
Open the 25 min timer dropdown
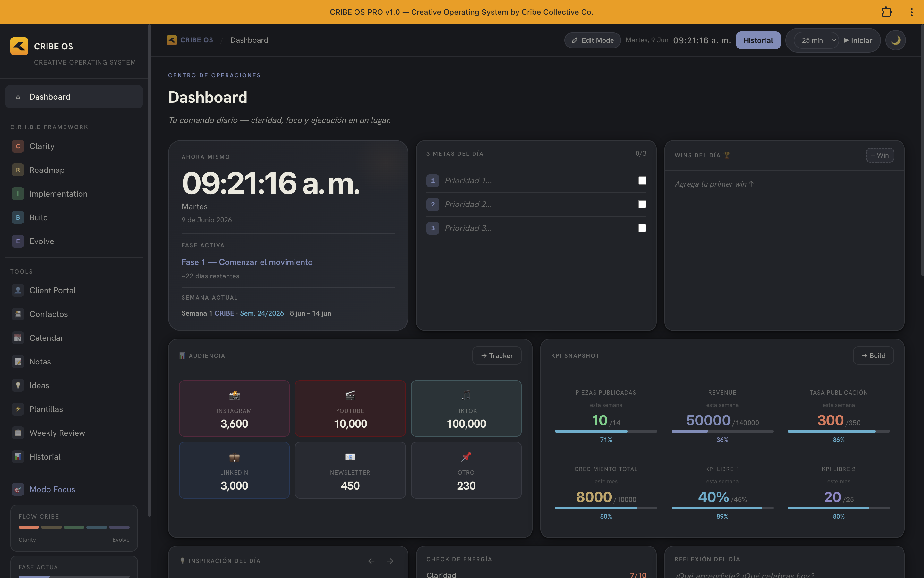coord(816,40)
